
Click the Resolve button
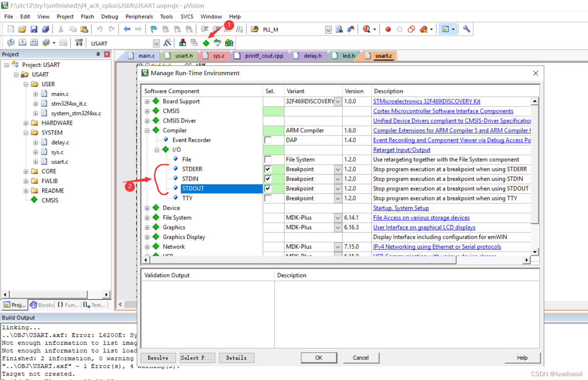pyautogui.click(x=158, y=358)
